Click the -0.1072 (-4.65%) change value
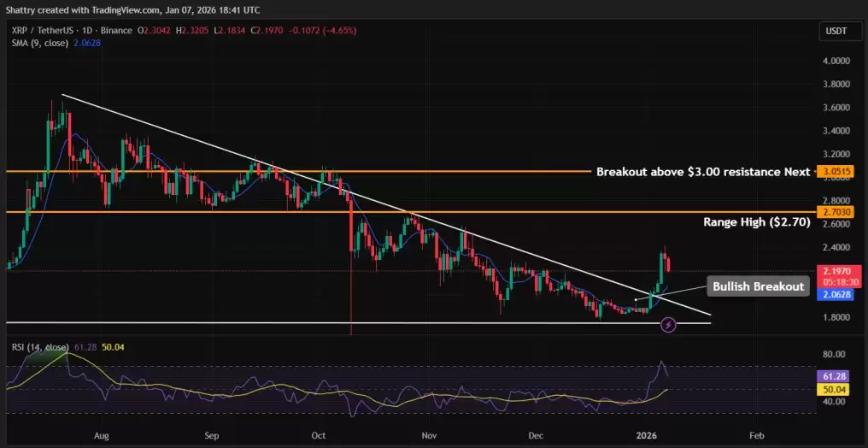This screenshot has height=448, width=868. (x=324, y=31)
